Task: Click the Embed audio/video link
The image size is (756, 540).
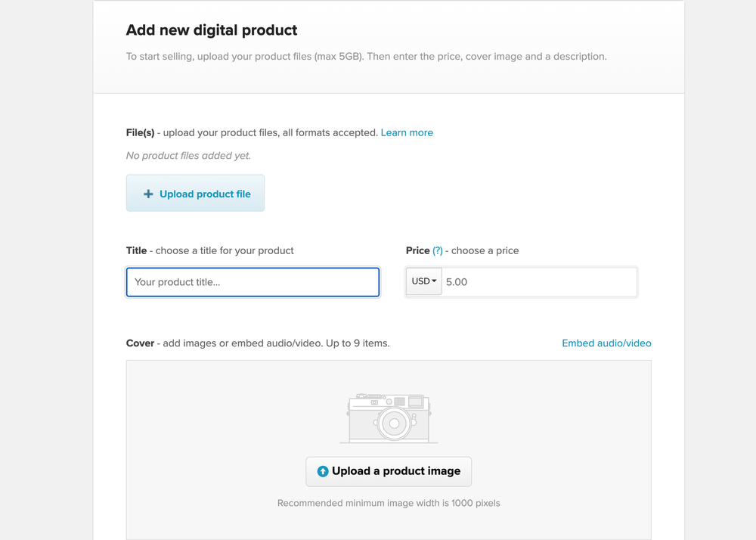Action: 606,343
